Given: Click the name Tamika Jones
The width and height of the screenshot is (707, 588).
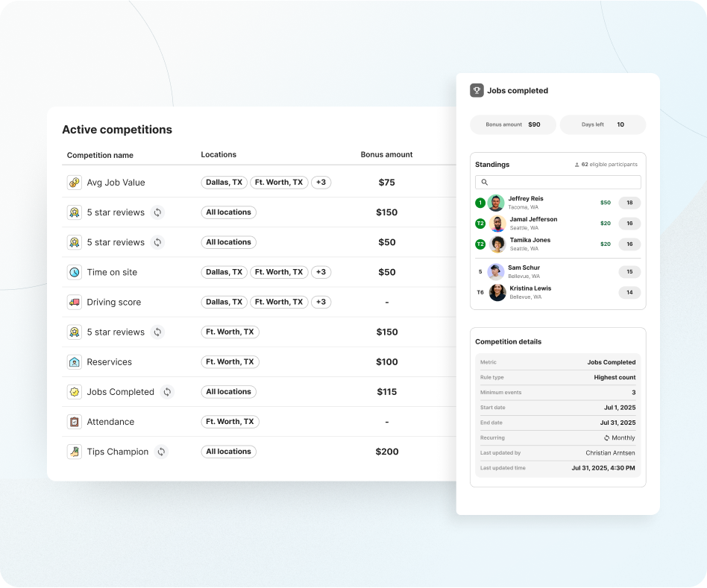Looking at the screenshot, I should [x=530, y=240].
